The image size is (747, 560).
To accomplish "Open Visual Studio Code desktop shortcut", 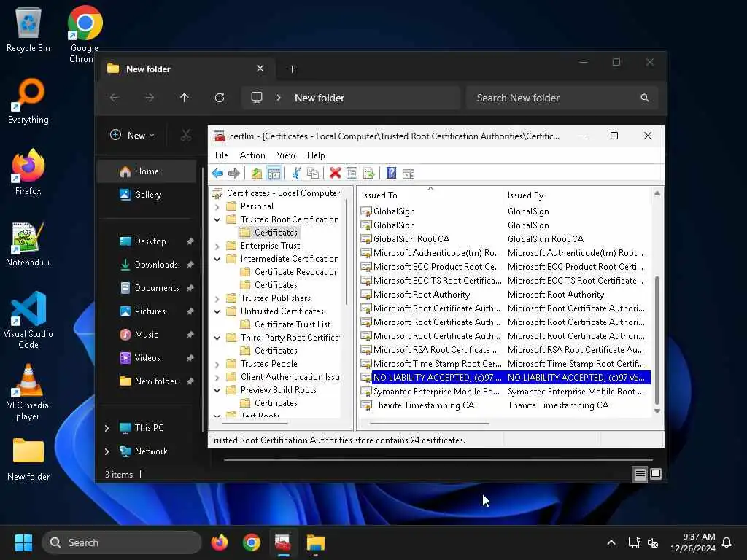I will click(28, 320).
